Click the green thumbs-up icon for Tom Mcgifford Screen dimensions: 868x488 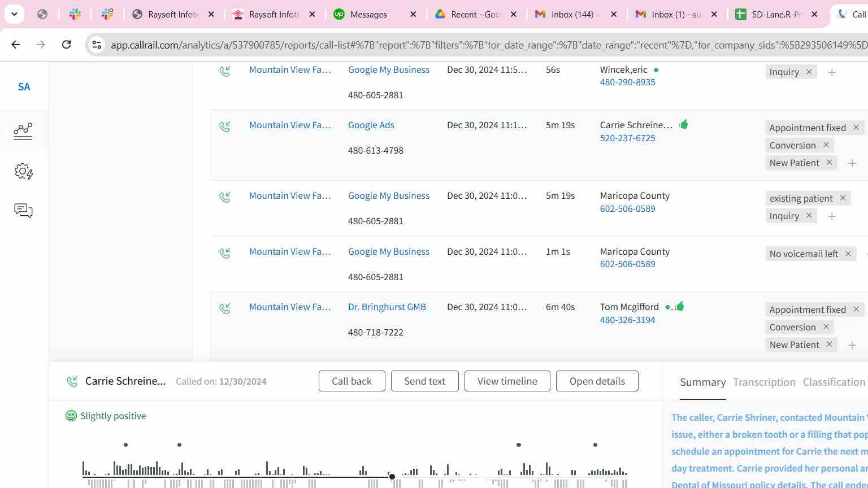679,306
